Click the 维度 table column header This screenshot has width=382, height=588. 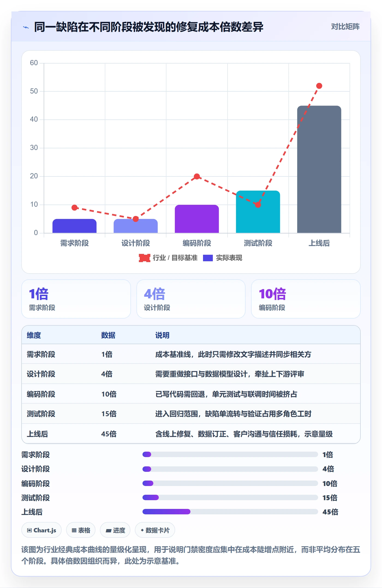(34, 335)
